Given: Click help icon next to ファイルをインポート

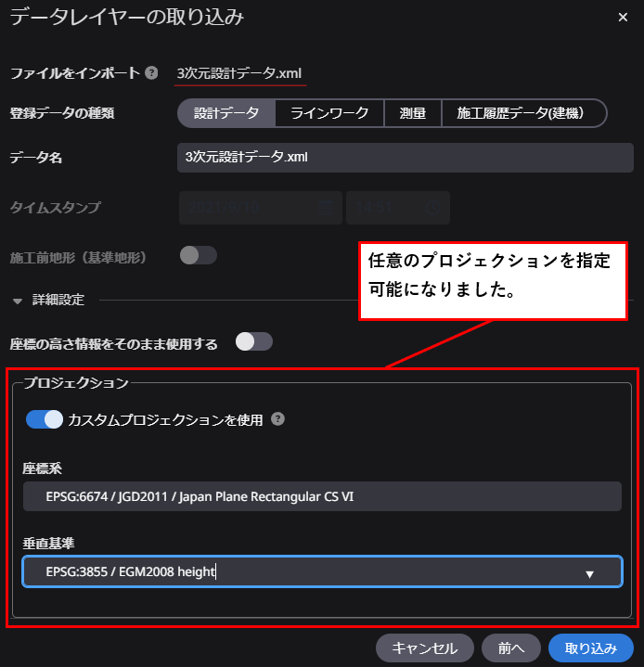Looking at the screenshot, I should pos(151,73).
